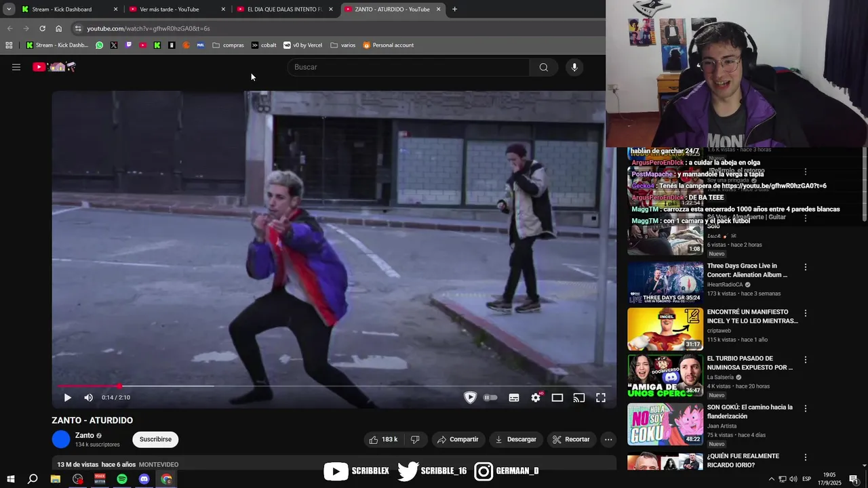Click the search magnifier button

[x=543, y=67]
